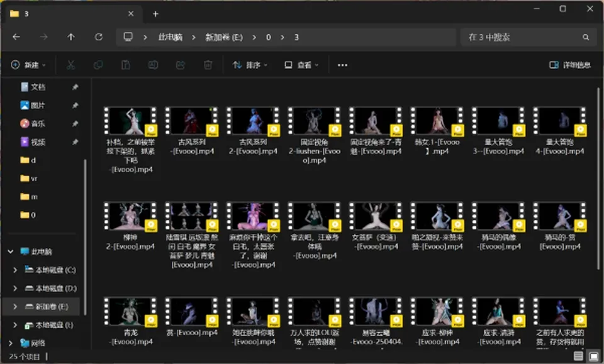Click the 25 个项目 status text

(x=25, y=356)
